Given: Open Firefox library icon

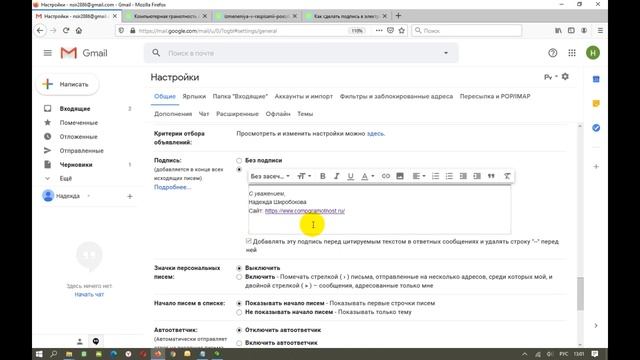Looking at the screenshot, I should (x=558, y=31).
